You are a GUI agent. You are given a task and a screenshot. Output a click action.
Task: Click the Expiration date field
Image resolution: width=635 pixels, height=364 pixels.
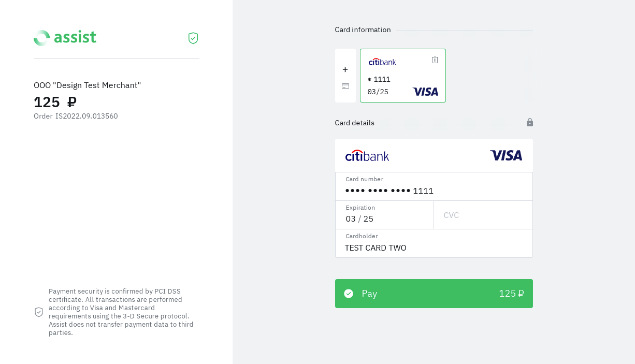point(384,218)
